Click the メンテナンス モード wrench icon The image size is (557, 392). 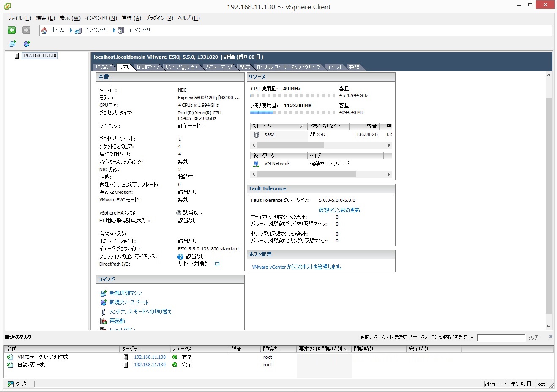click(103, 312)
